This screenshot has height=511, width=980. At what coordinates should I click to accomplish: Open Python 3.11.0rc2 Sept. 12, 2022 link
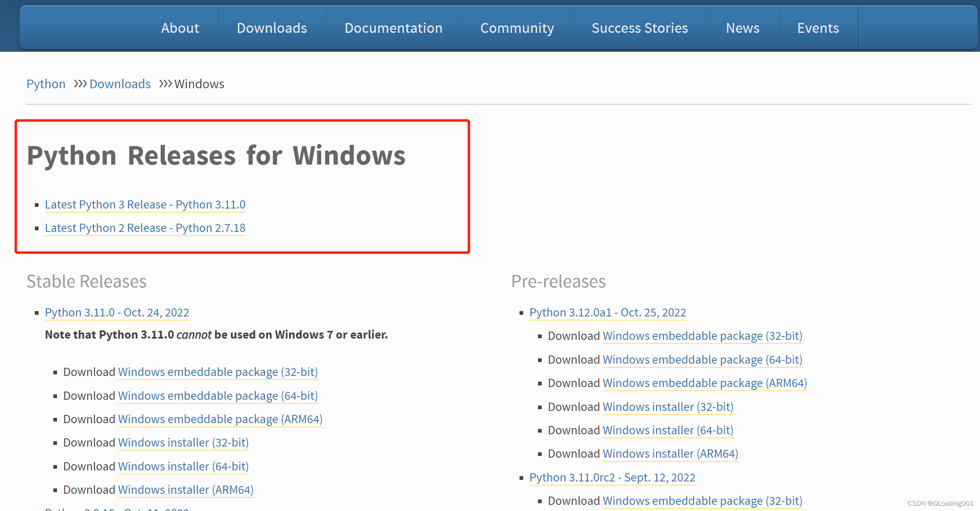(x=612, y=477)
